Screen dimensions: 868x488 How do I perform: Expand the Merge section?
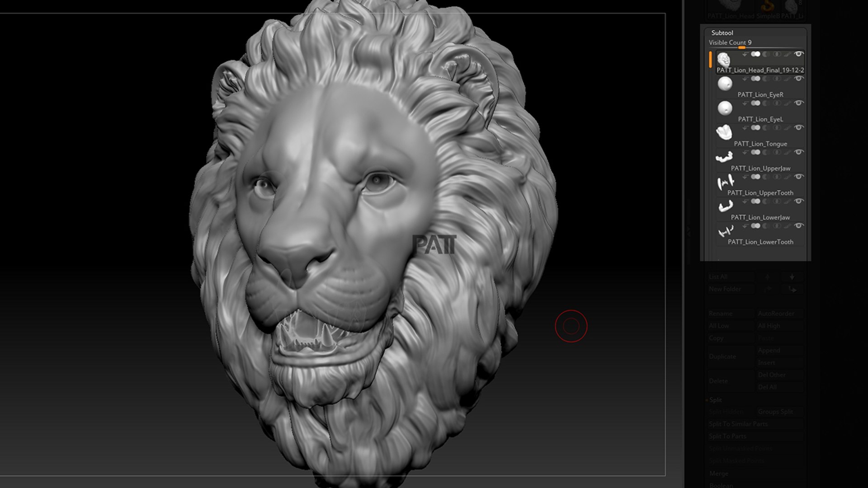(x=719, y=474)
